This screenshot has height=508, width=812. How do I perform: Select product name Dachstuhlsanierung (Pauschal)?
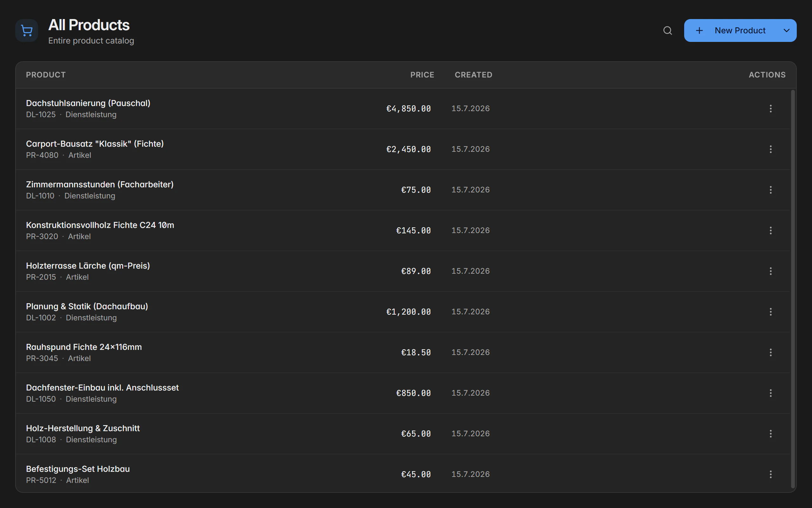pos(88,103)
